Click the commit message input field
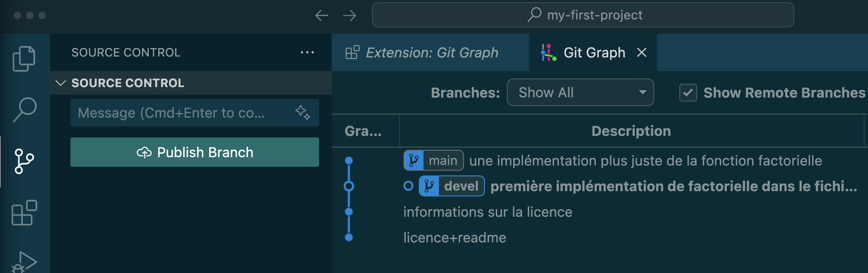This screenshot has height=273, width=868. tap(182, 113)
